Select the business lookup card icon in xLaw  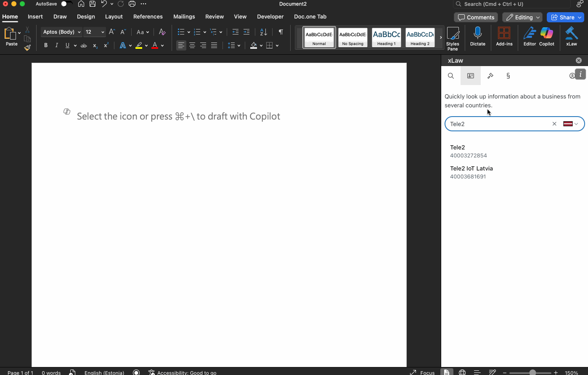click(x=471, y=76)
